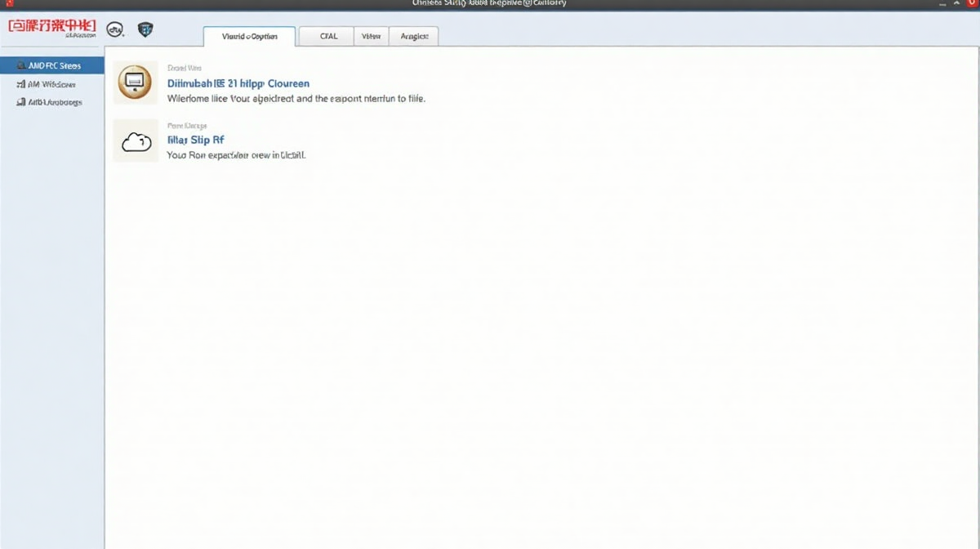
Task: Open the shield icon in the header
Action: 145,30
